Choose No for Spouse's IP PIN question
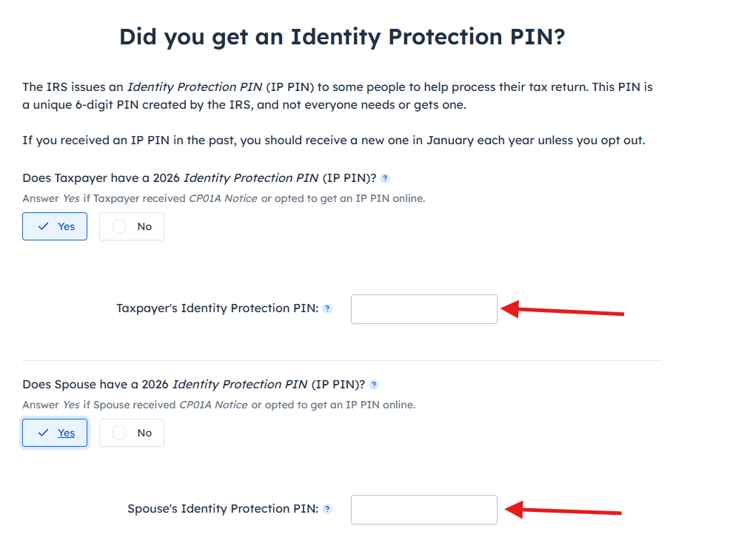Viewport: 730px width, 560px height. point(132,433)
